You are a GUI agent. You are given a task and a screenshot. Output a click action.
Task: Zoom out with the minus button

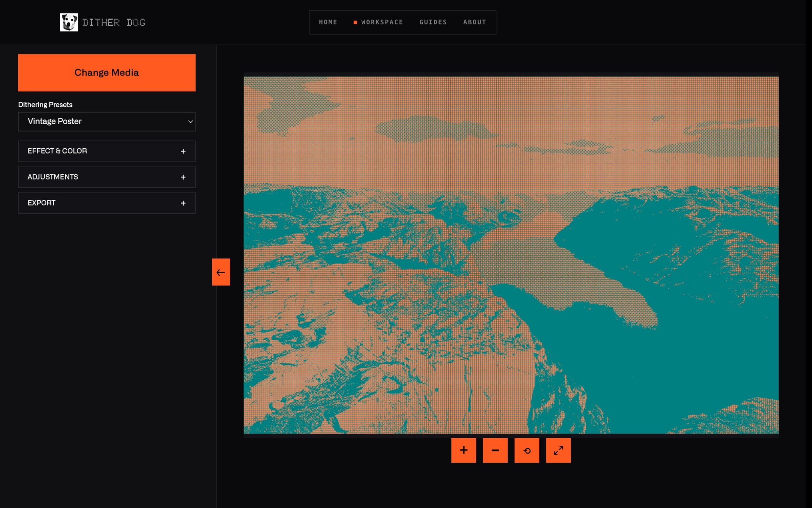[495, 450]
